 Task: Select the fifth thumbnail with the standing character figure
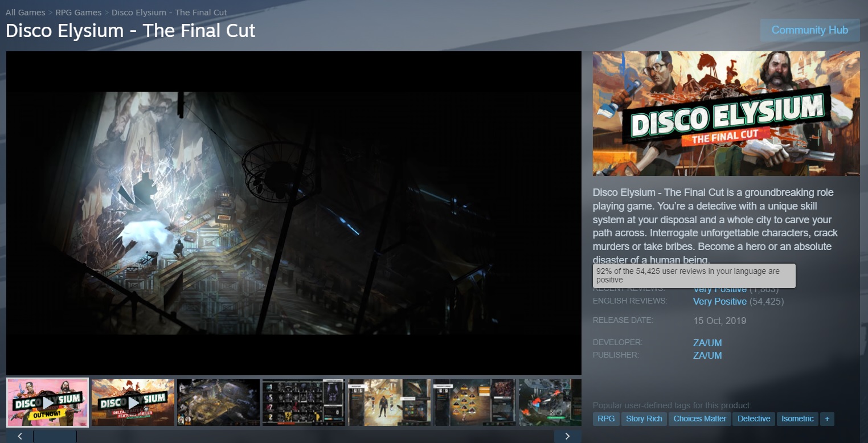389,402
